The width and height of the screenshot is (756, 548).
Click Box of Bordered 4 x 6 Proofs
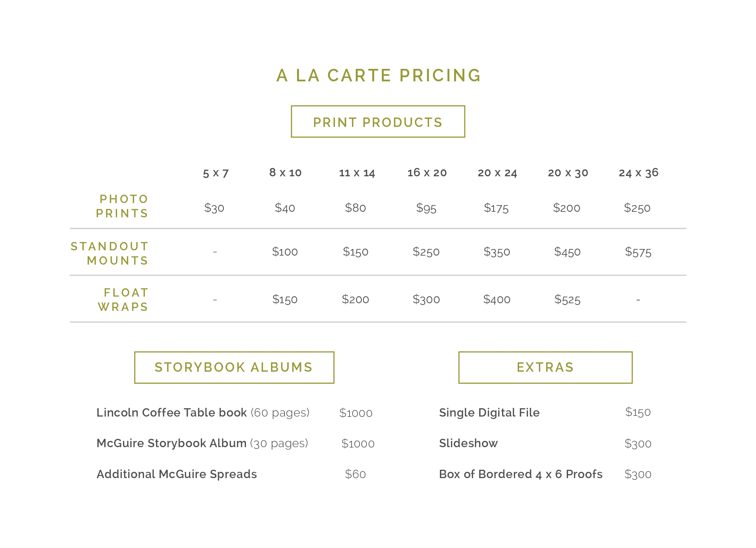521,474
